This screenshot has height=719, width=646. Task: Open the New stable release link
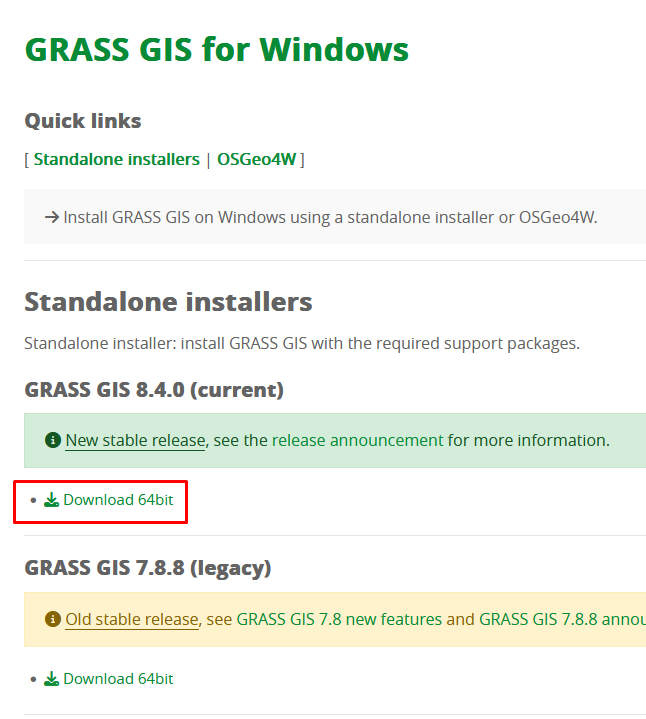click(135, 440)
